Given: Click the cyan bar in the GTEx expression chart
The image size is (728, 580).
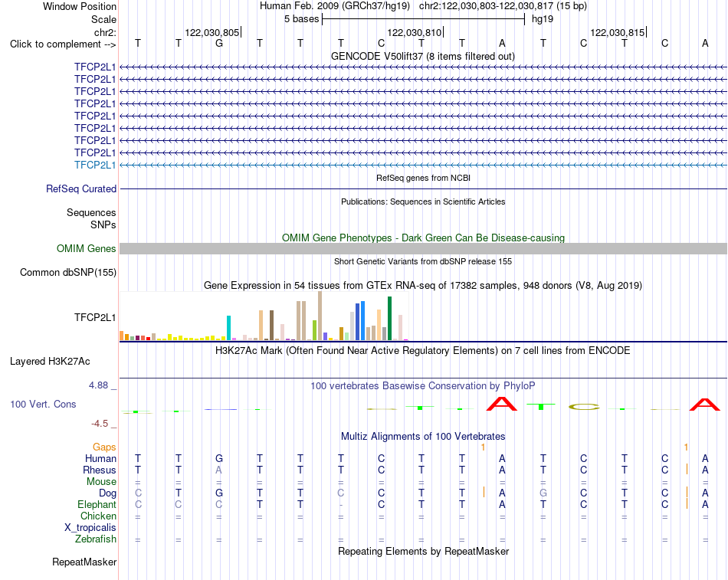Looking at the screenshot, I should point(228,328).
